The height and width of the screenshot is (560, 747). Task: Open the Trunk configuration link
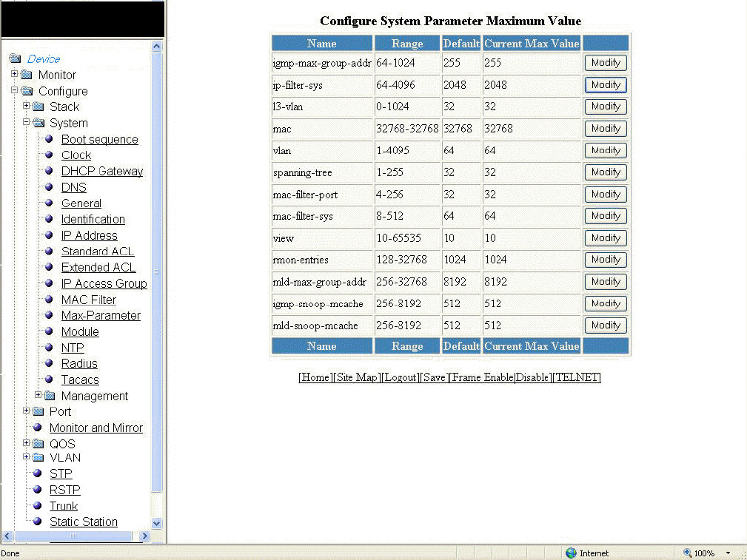click(64, 506)
